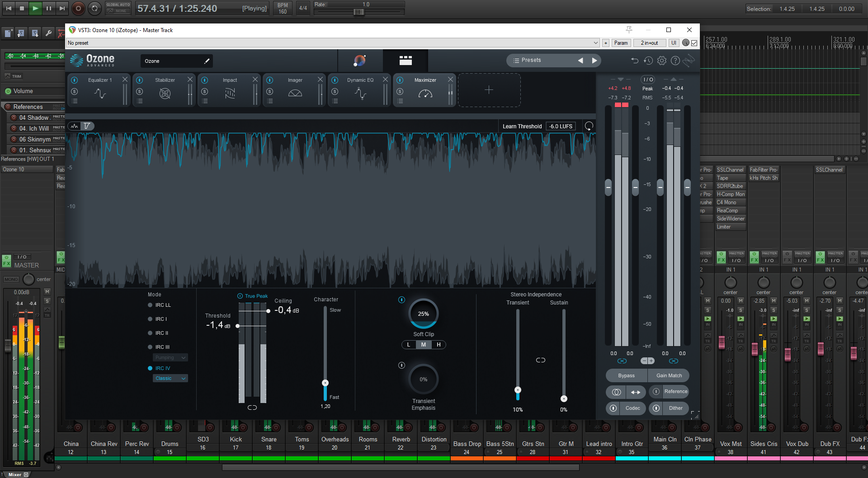Viewport: 868px width, 478px height.
Task: Set Soft Clip to M
Action: click(x=424, y=345)
